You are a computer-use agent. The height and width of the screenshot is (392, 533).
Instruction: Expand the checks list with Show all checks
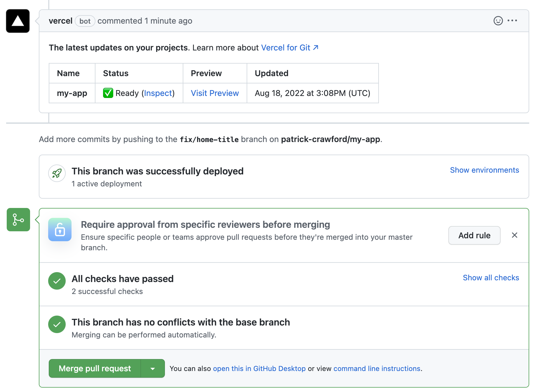(x=491, y=278)
